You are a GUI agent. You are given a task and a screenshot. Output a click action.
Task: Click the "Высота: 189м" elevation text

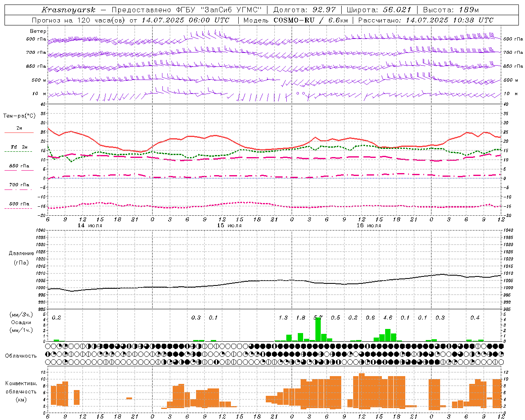451,10
